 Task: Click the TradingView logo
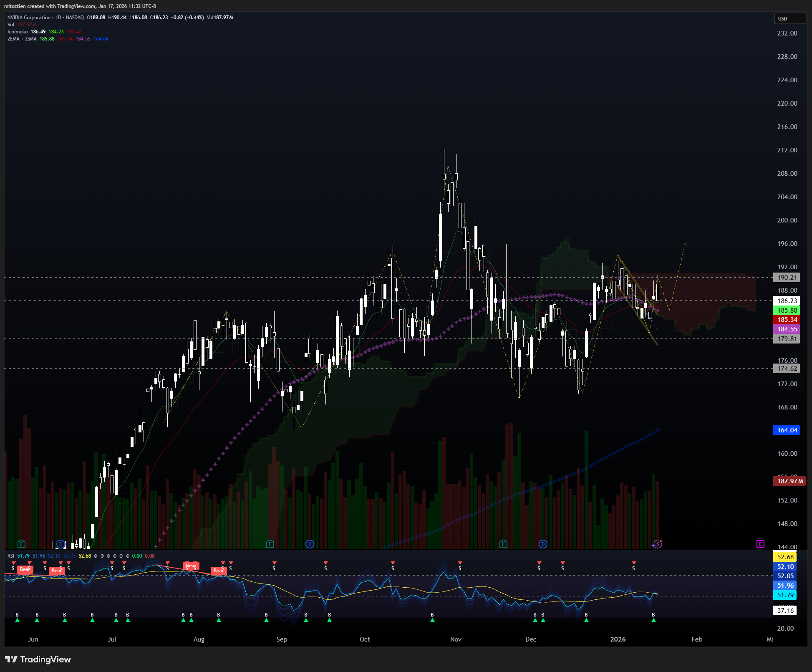point(38,659)
